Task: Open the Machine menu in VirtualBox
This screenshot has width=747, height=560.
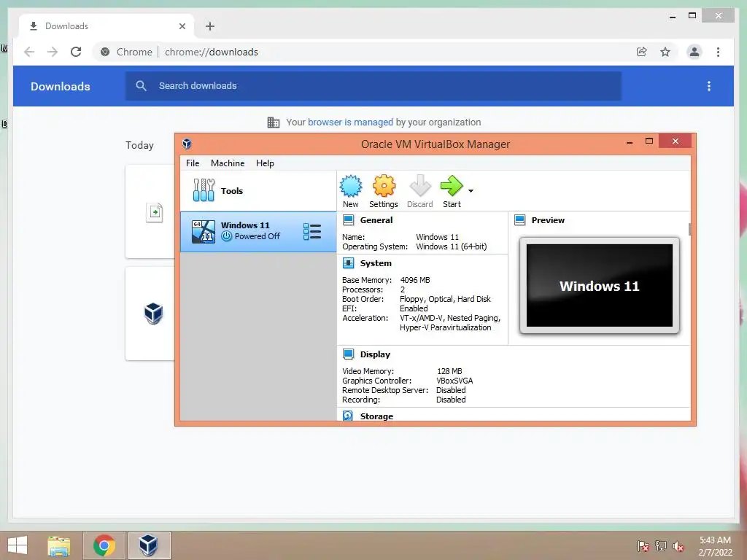Action: (x=228, y=163)
